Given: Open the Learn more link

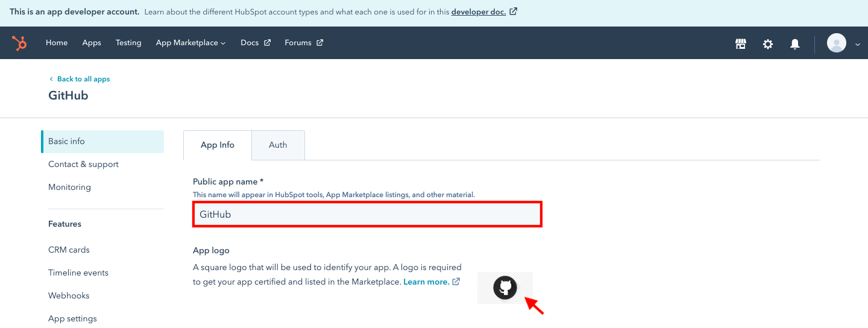Looking at the screenshot, I should coord(426,282).
